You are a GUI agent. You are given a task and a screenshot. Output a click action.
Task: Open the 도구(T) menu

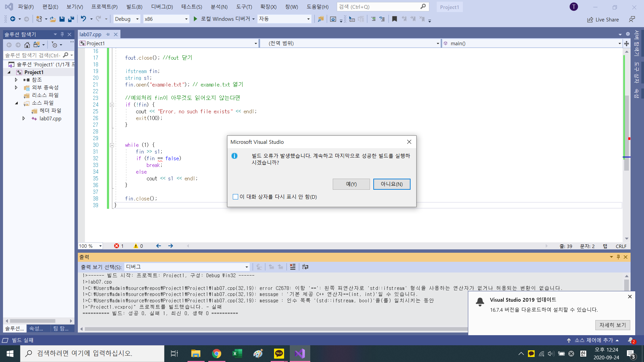[244, 7]
